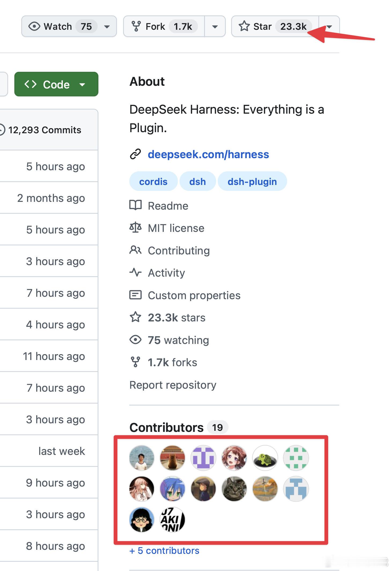Open the tabby cat contributor avatar

234,489
